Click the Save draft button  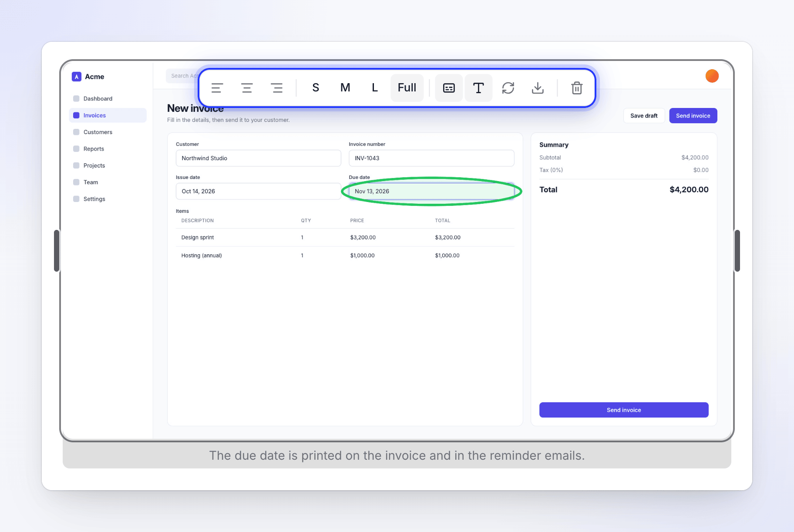point(644,116)
